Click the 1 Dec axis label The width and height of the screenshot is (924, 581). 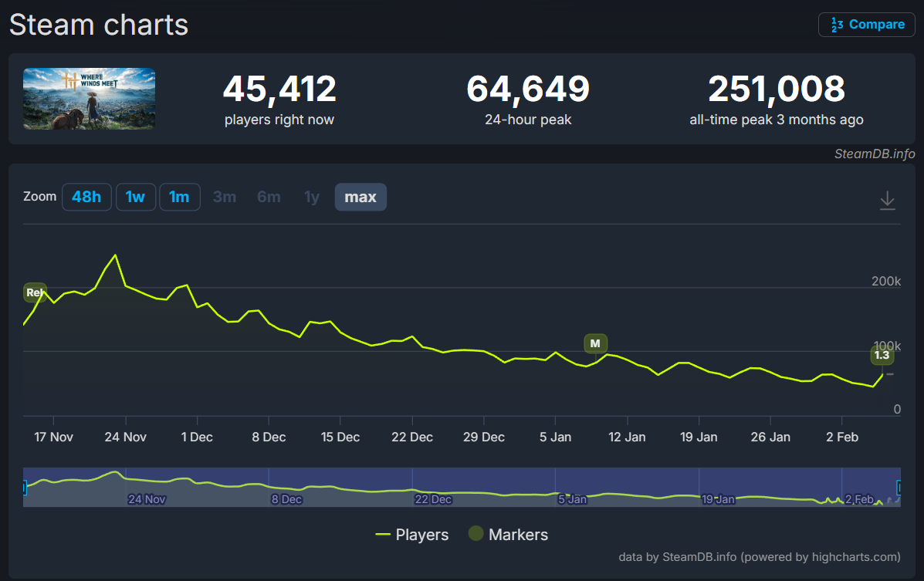point(197,437)
